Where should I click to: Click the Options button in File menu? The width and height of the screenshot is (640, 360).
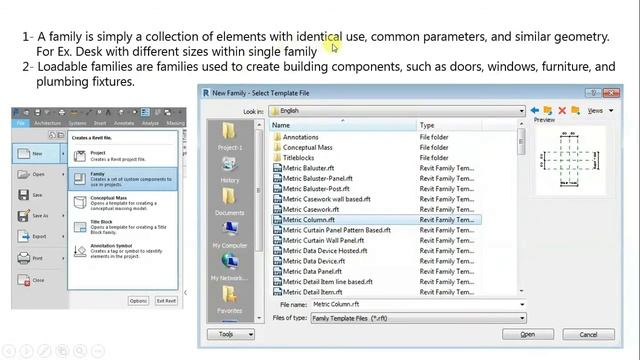click(x=138, y=301)
